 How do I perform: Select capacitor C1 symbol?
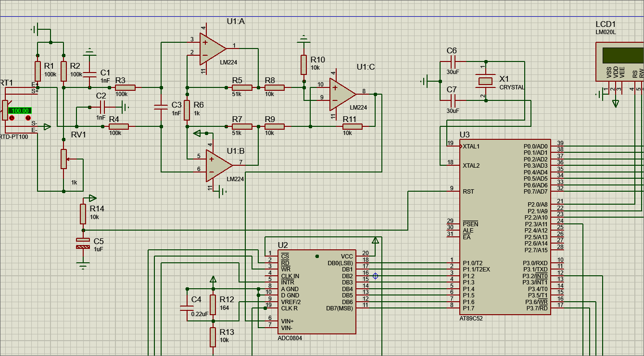tap(89, 74)
